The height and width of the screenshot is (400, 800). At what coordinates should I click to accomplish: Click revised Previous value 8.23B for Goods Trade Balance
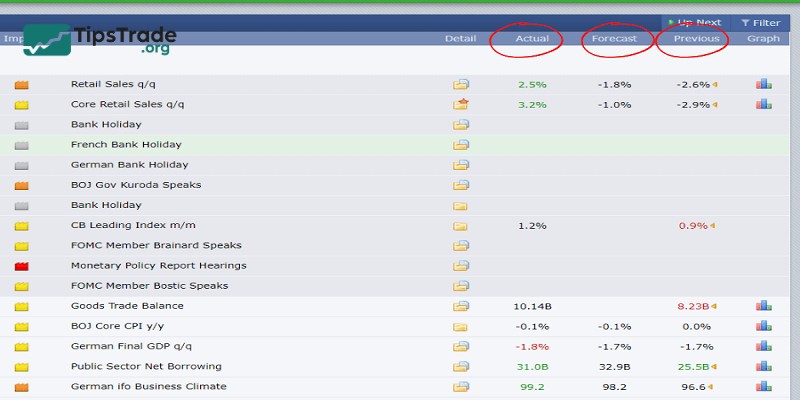[693, 306]
